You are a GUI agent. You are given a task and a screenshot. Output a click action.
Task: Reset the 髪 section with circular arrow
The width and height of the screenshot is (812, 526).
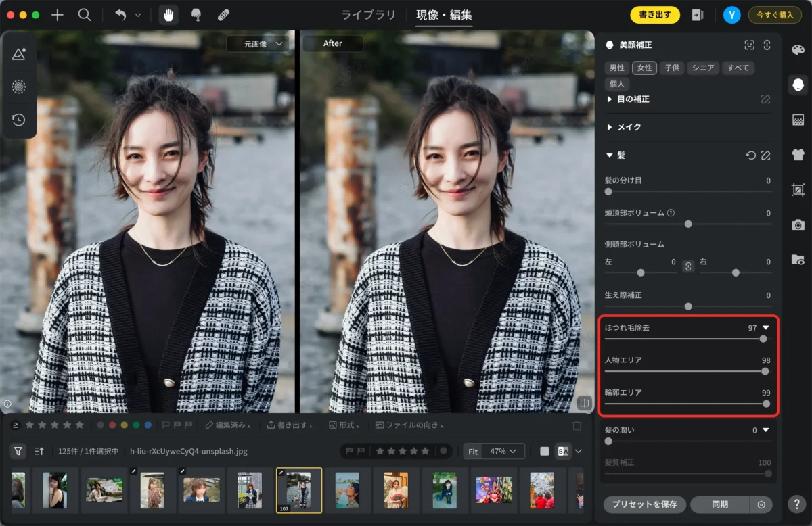pyautogui.click(x=750, y=156)
